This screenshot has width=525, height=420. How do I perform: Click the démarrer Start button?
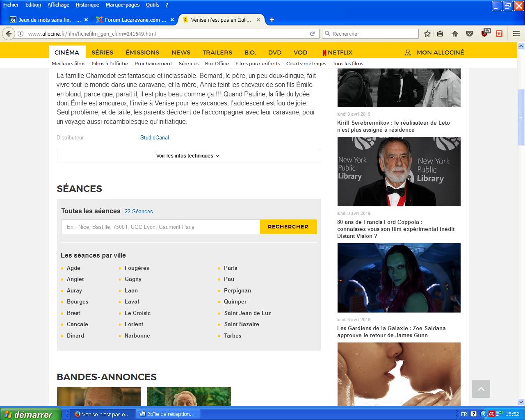(x=30, y=414)
